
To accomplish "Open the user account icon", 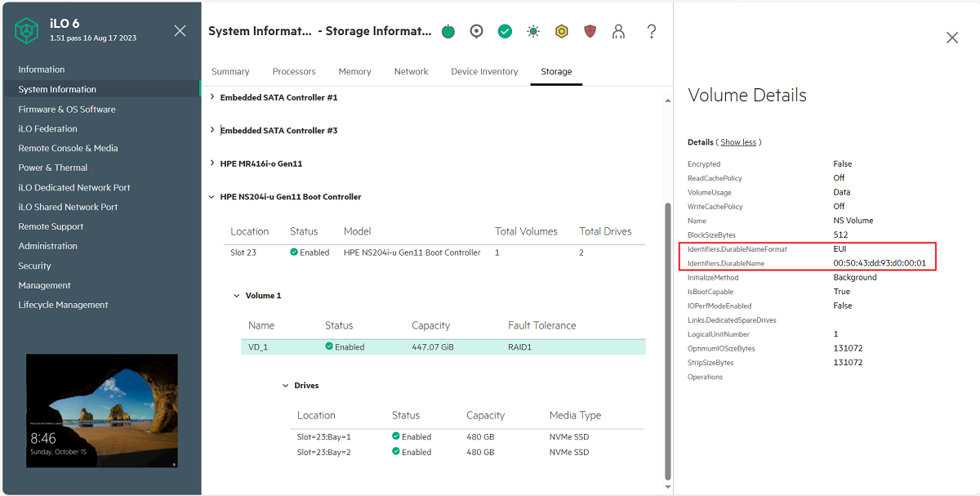I will 618,31.
